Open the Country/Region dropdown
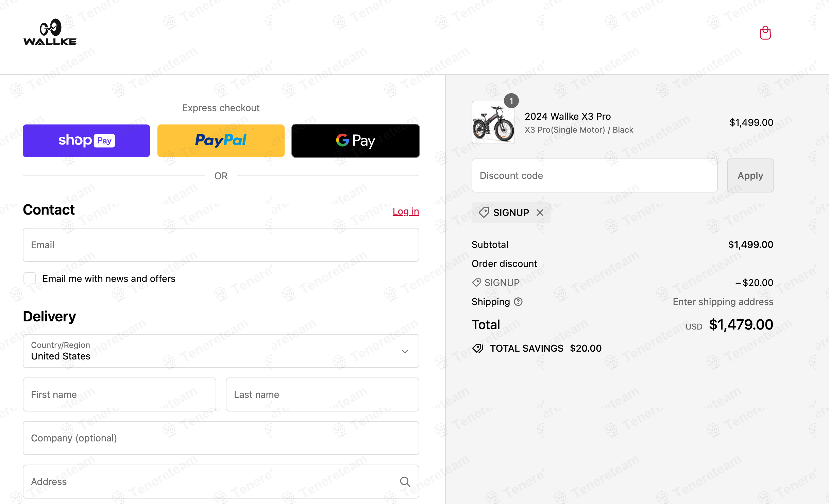Viewport: 829px width, 504px height. [221, 351]
